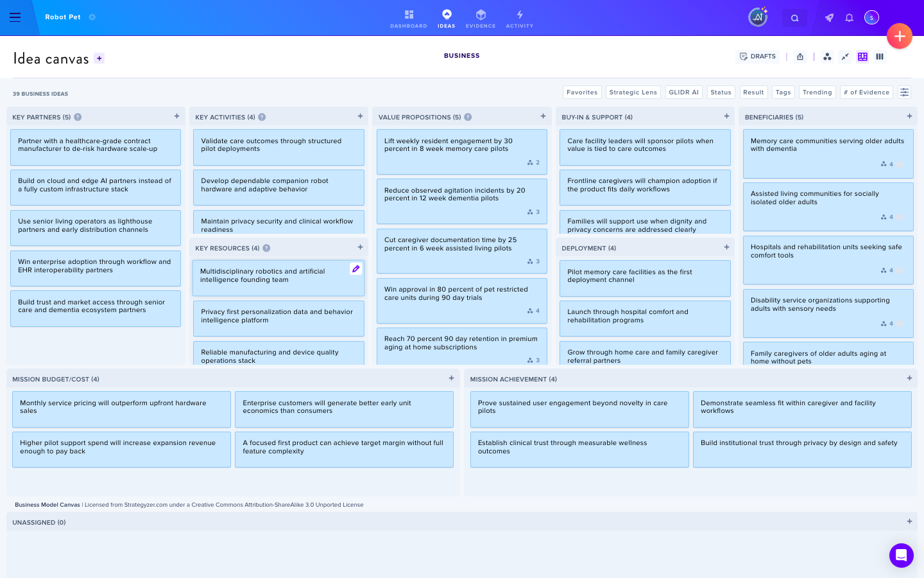Open the Result filter dropdown
The image size is (924, 578).
click(753, 92)
